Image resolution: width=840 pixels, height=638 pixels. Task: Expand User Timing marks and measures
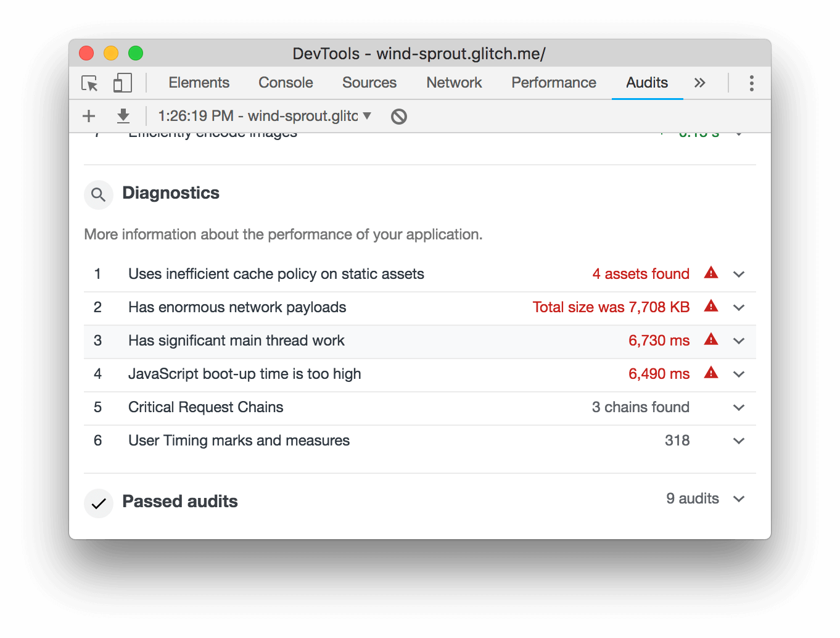coord(738,441)
